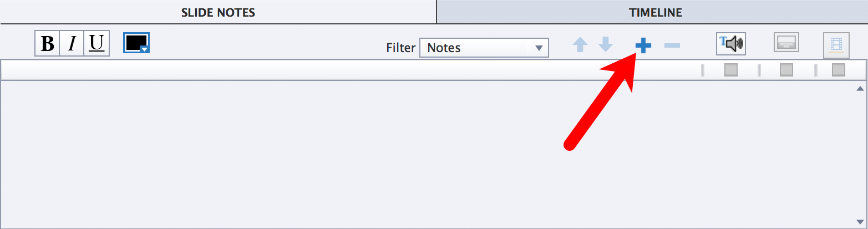Expand text color picker via small arrow
Viewport: 868px width, 229px height.
point(145,49)
